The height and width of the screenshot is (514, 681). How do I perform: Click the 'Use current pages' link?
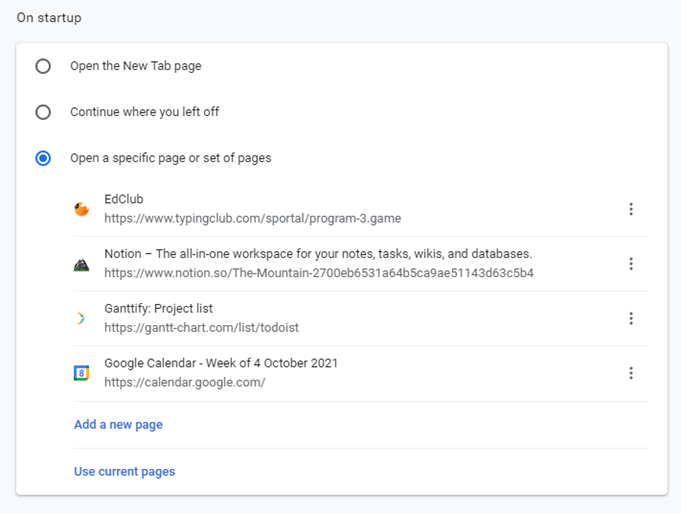(x=124, y=471)
